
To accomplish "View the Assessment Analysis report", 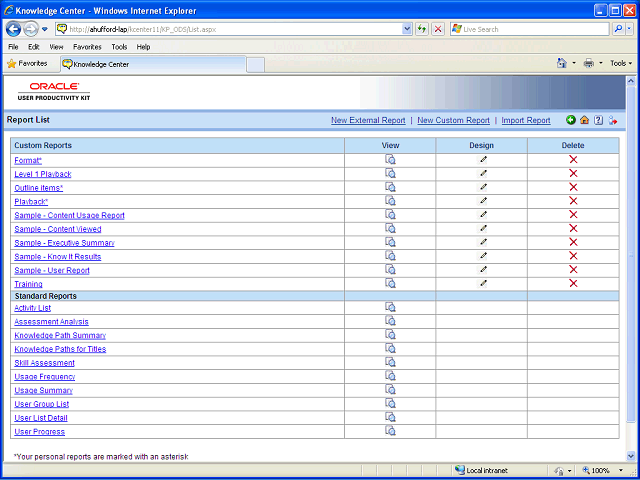I will click(x=390, y=321).
